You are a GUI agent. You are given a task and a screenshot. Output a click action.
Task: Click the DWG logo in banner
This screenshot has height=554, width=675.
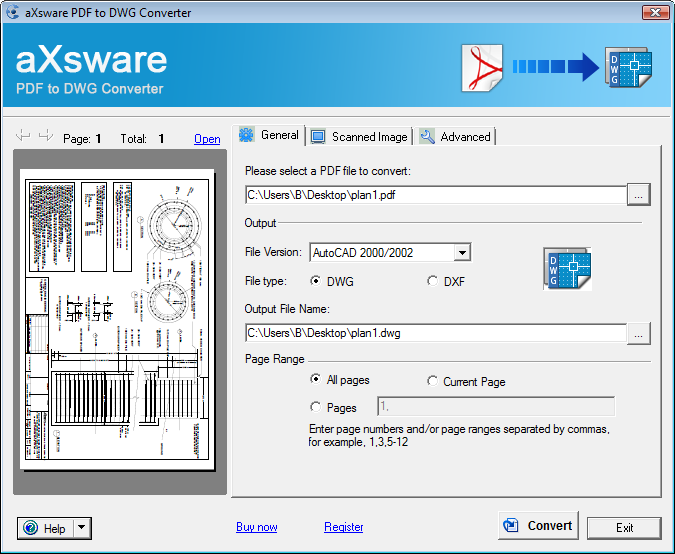pos(629,67)
